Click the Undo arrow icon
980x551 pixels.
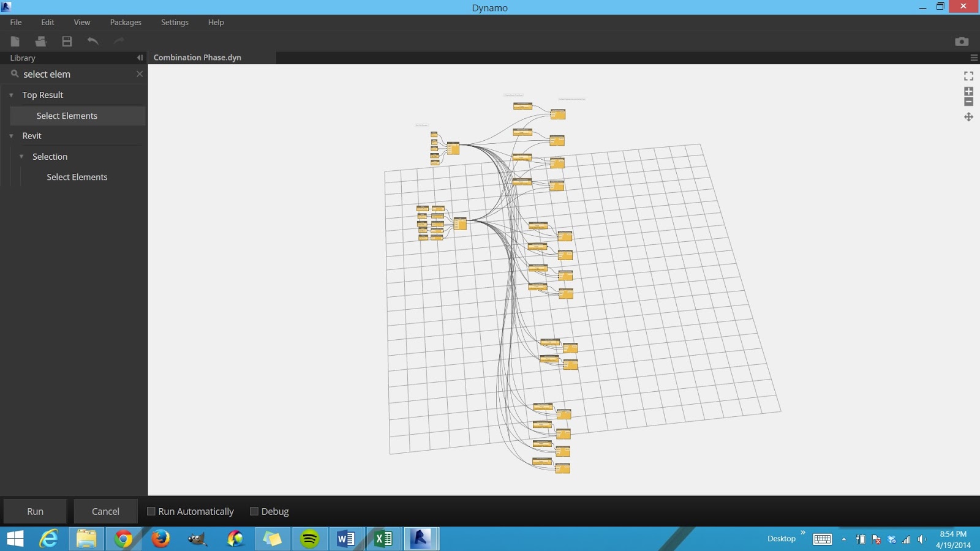(92, 41)
